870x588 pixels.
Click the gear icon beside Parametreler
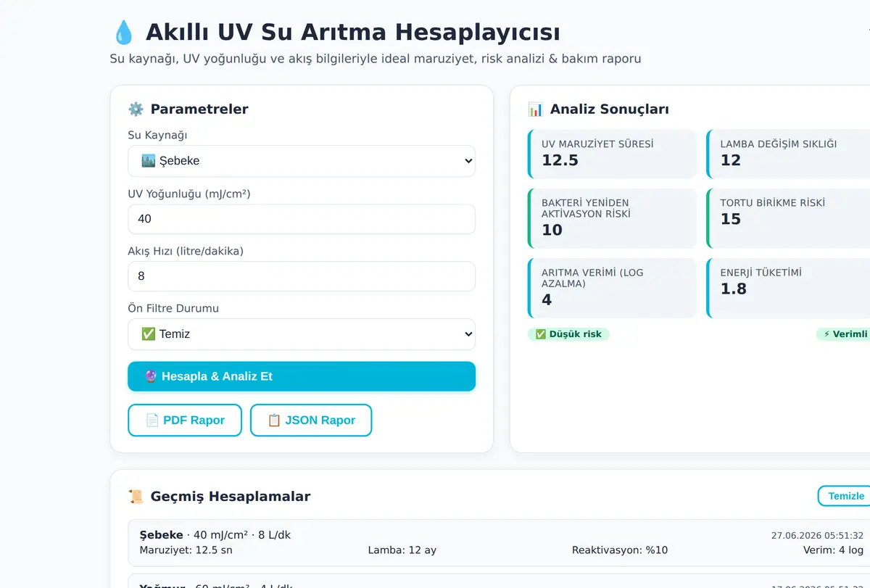136,109
